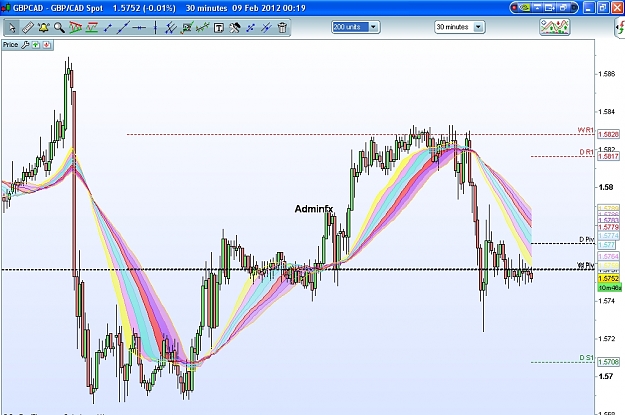The height and width of the screenshot is (415, 625).
Task: Click the 1.572 axis label
Action: point(606,338)
